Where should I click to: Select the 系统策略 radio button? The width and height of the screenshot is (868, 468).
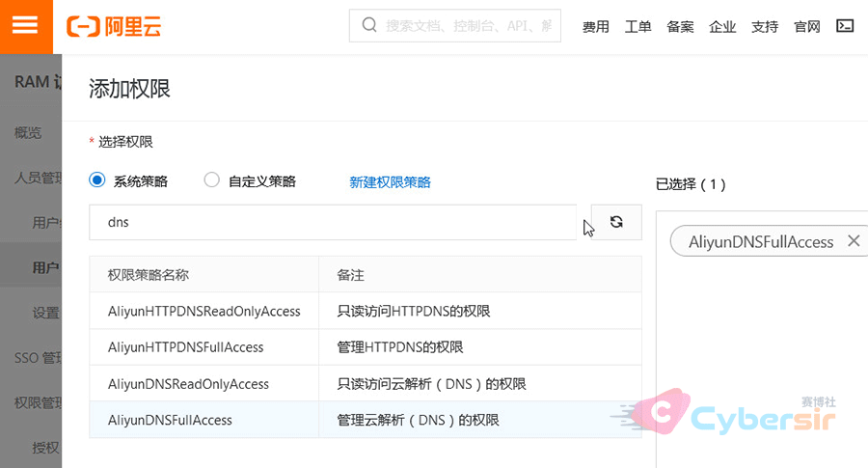96,180
